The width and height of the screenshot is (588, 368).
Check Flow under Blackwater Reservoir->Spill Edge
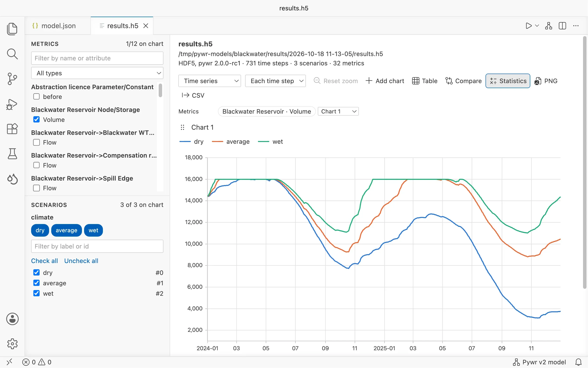click(37, 188)
